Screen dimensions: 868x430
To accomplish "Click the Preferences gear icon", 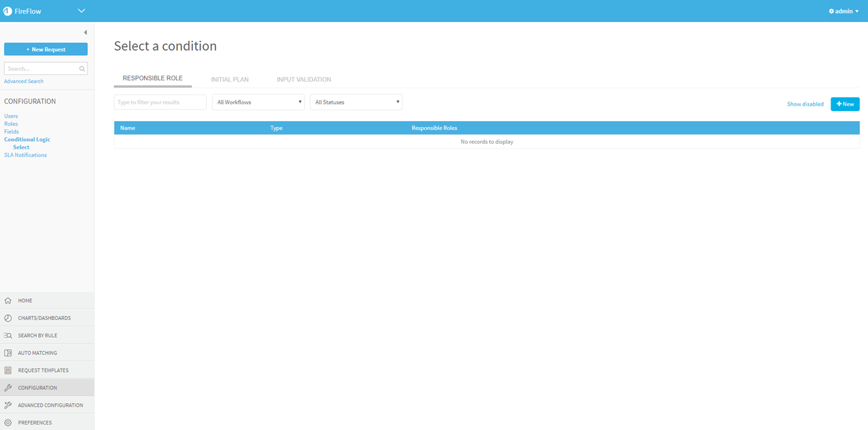I will click(8, 423).
